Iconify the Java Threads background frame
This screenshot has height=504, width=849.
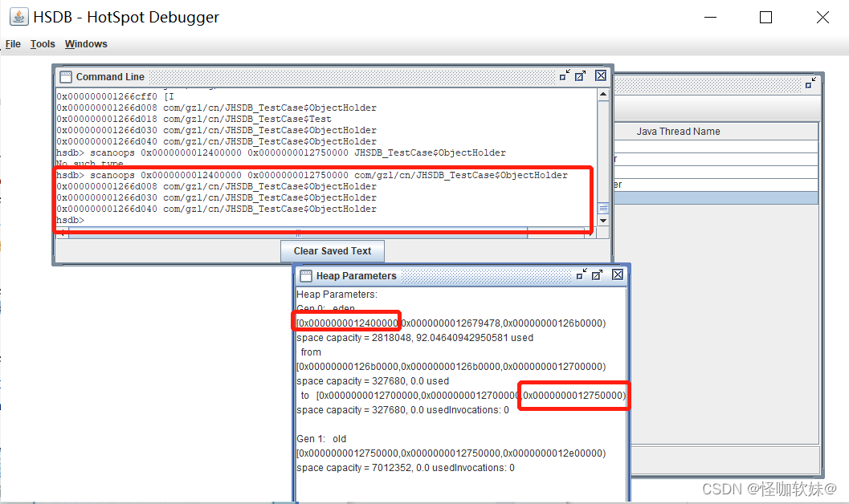click(x=810, y=83)
